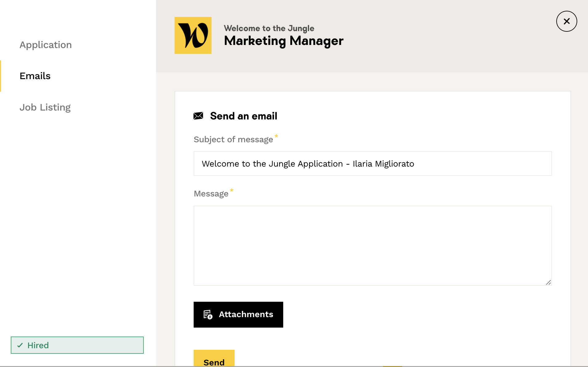Click the Marketing Manager job title
Image resolution: width=588 pixels, height=367 pixels.
[x=284, y=41]
